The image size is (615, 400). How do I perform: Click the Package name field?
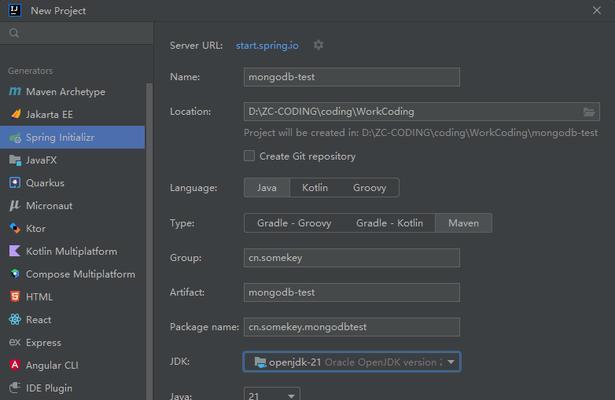pyautogui.click(x=352, y=327)
